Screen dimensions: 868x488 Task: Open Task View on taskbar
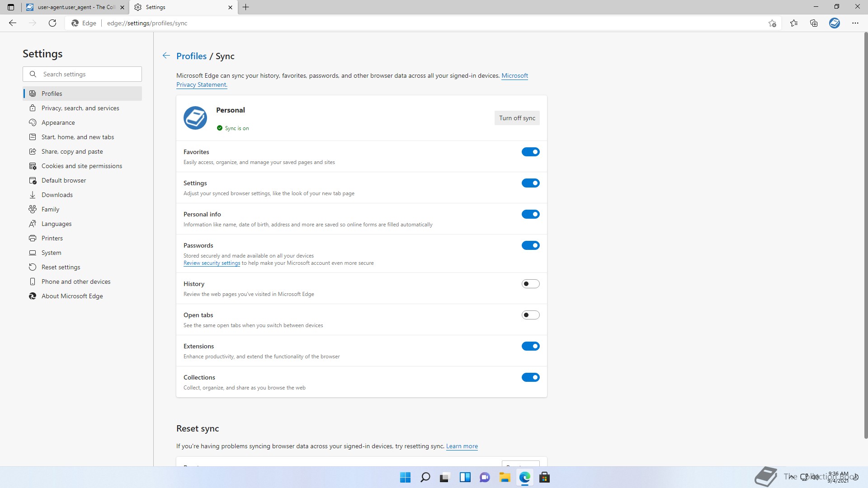point(445,477)
